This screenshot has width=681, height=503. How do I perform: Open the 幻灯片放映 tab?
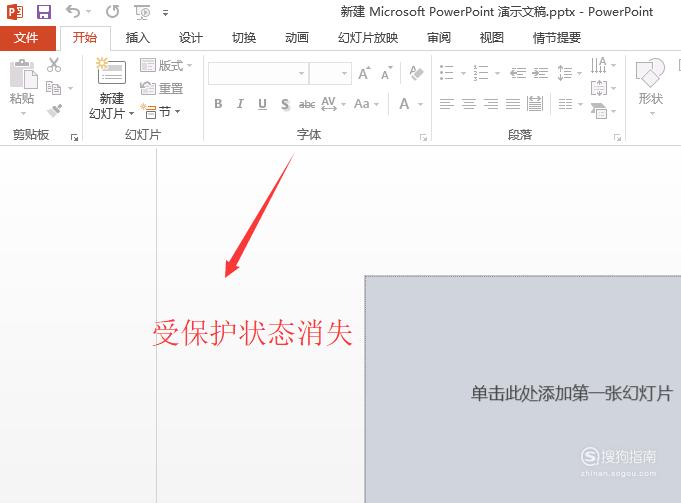[368, 38]
